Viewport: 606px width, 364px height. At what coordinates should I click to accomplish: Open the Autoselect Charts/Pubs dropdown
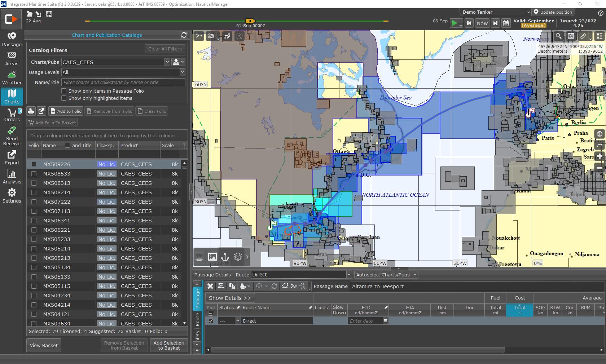[x=386, y=275]
